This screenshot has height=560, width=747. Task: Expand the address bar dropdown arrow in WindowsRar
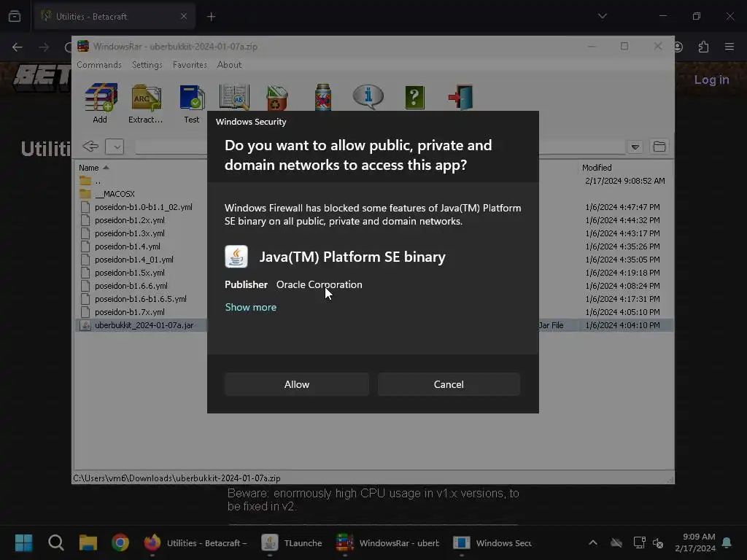pyautogui.click(x=635, y=147)
